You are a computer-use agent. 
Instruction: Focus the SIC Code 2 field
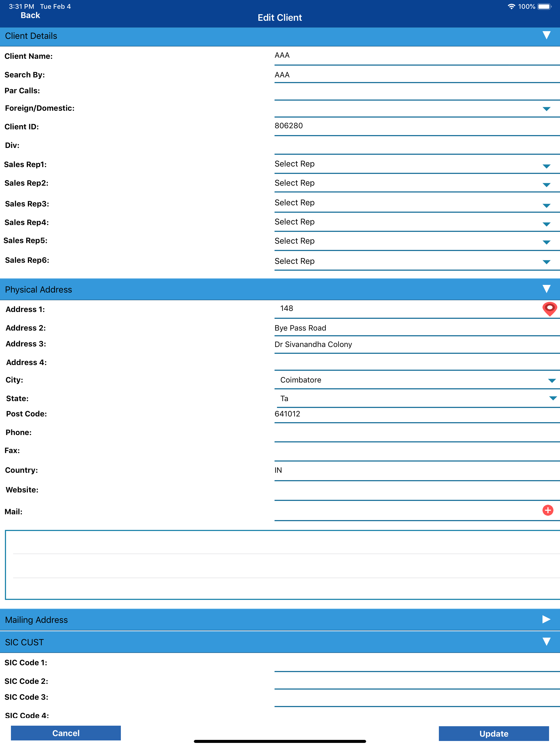click(x=417, y=681)
